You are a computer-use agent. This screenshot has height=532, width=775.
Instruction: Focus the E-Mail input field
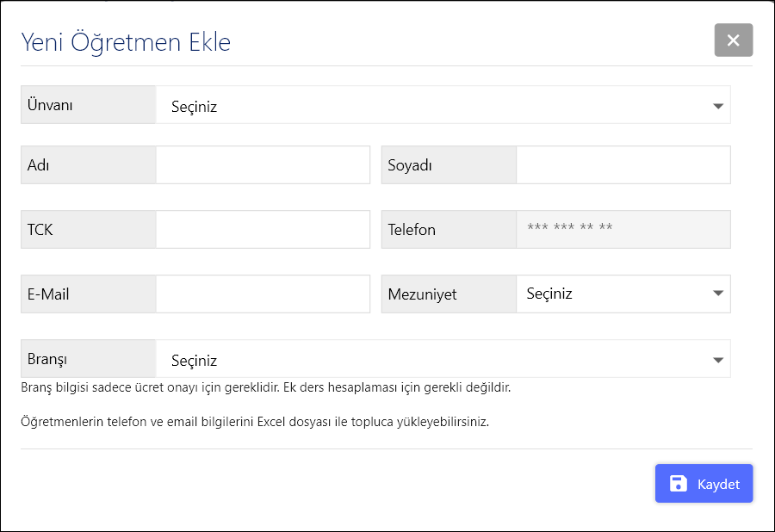(263, 294)
